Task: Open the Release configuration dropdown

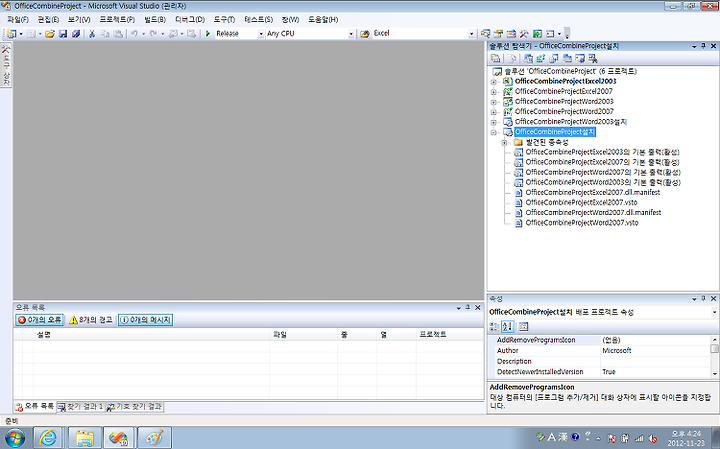Action: click(x=261, y=34)
